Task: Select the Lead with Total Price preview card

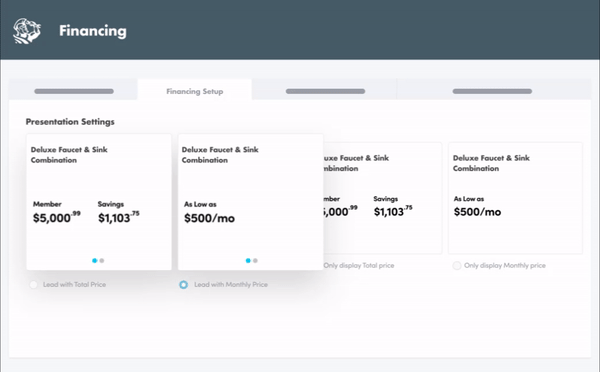Action: click(x=99, y=202)
